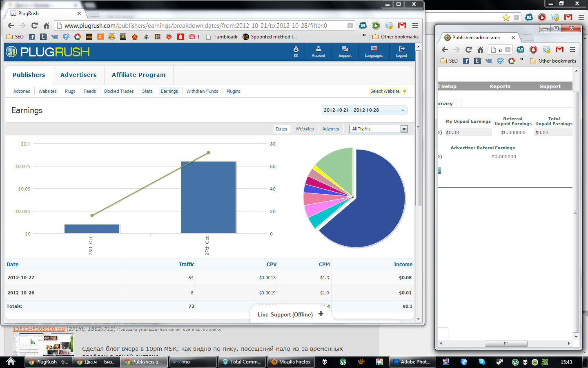Go back in the PlugRush browser window
Viewport: 588px width, 368px height.
(11, 25)
